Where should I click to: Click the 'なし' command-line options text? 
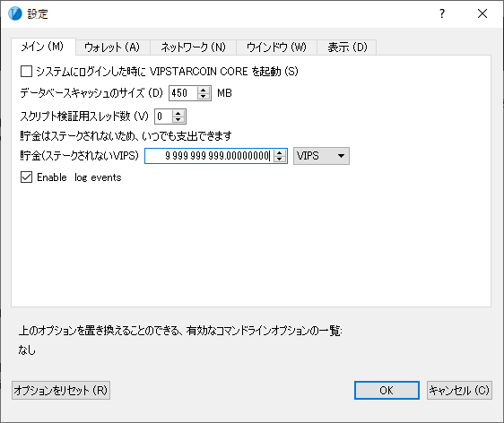(x=27, y=350)
